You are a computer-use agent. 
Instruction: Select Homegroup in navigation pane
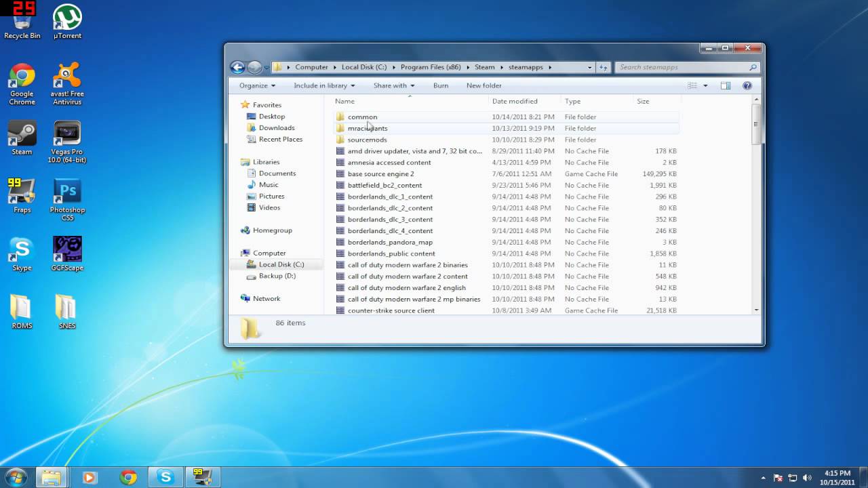pos(272,230)
